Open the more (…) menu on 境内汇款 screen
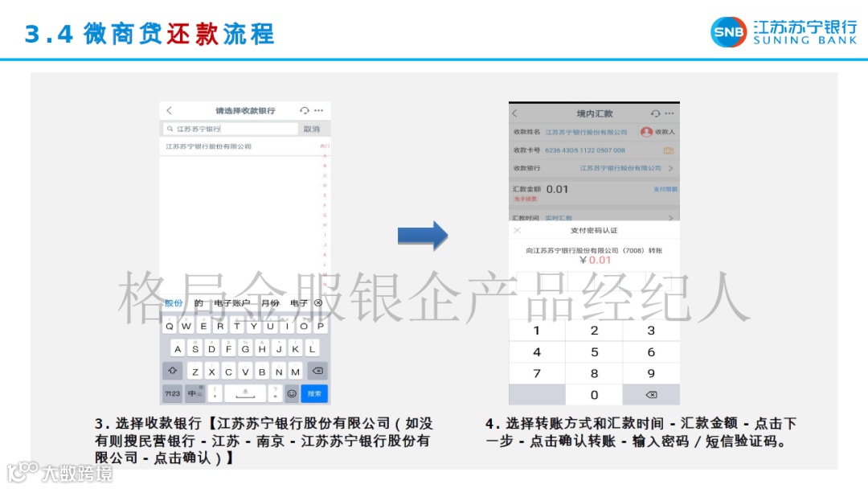This screenshot has height=489, width=868. tap(669, 113)
